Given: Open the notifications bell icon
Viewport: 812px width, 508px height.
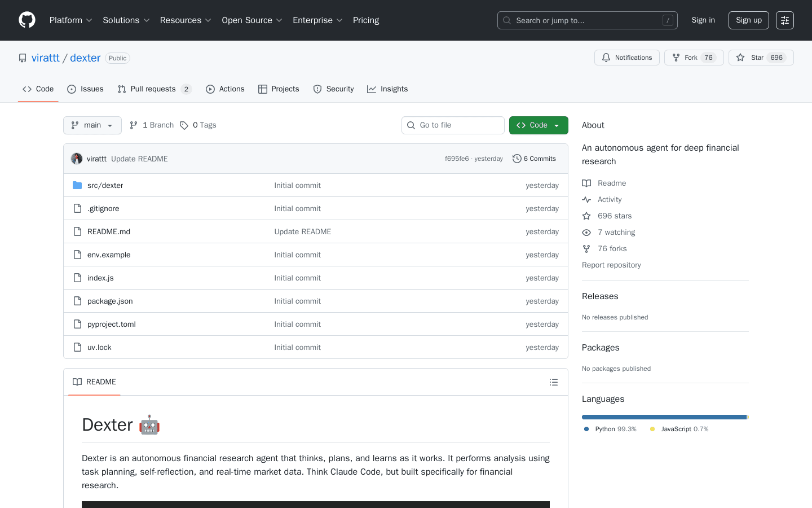Looking at the screenshot, I should pyautogui.click(x=606, y=57).
